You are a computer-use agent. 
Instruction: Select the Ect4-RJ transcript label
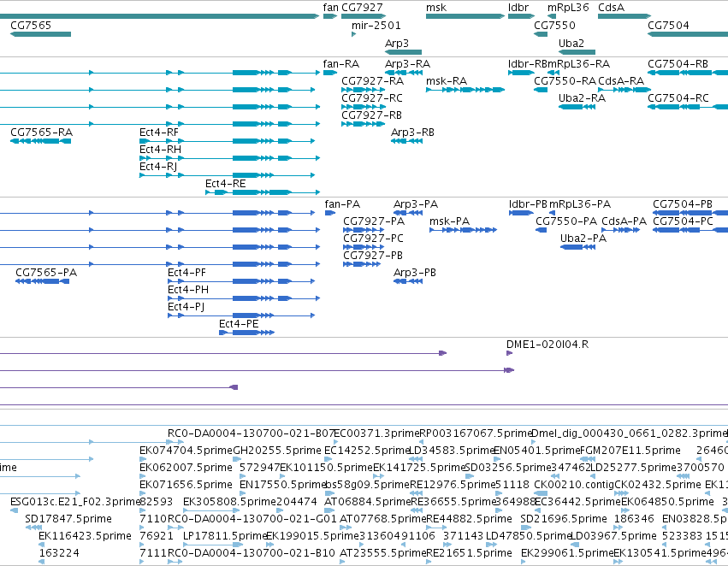[158, 167]
